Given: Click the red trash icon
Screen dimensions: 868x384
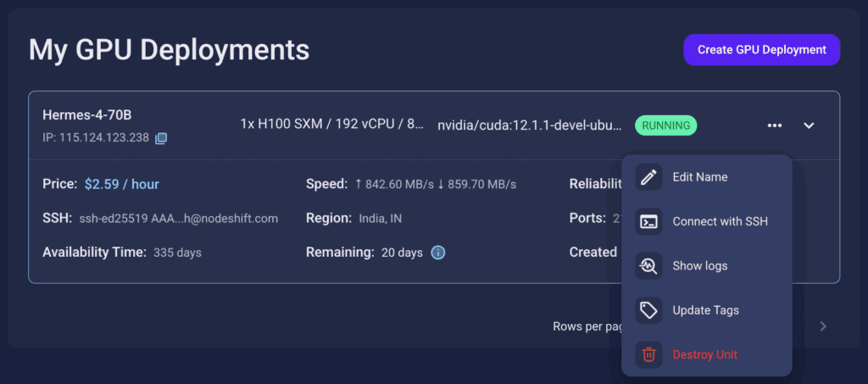Looking at the screenshot, I should pos(648,354).
